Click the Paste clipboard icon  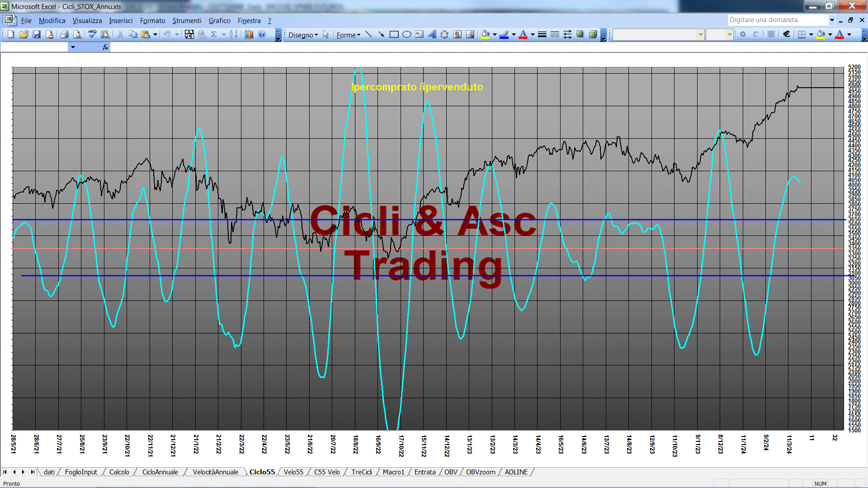(146, 34)
